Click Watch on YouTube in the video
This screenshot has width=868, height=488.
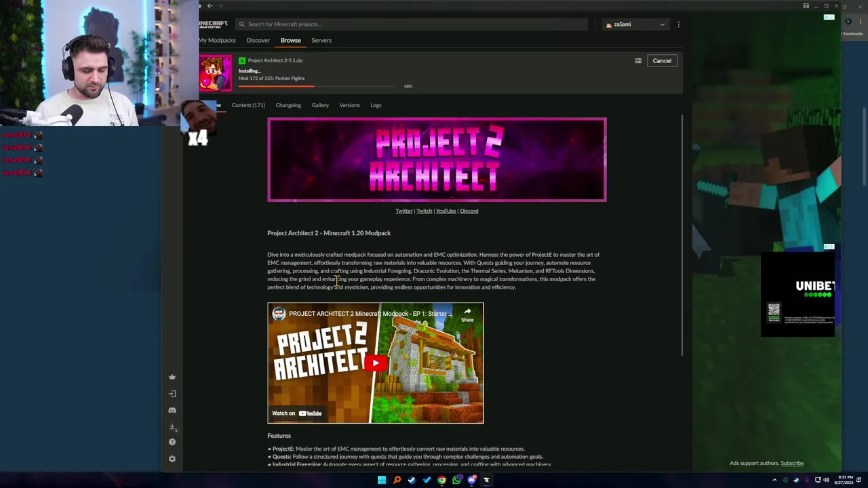pos(297,413)
